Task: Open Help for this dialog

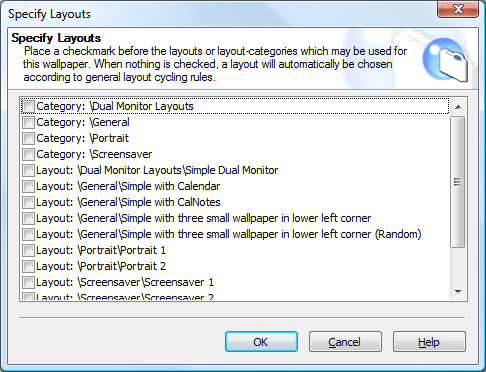Action: (429, 342)
